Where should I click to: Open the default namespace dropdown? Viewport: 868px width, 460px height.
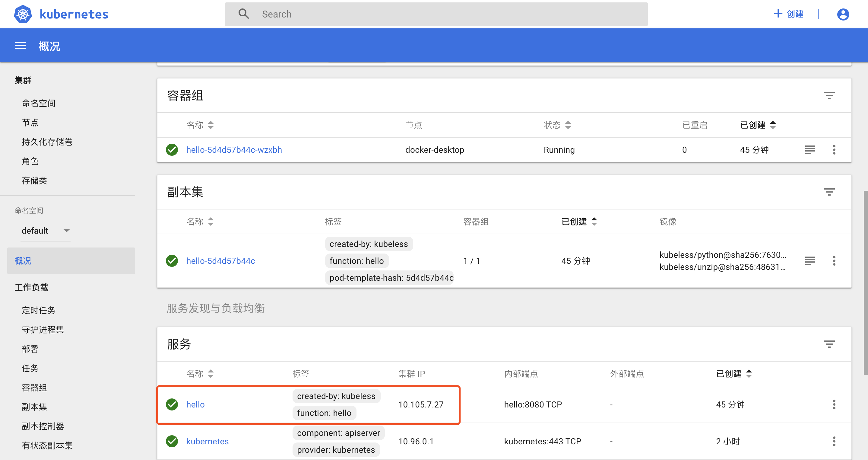click(46, 231)
